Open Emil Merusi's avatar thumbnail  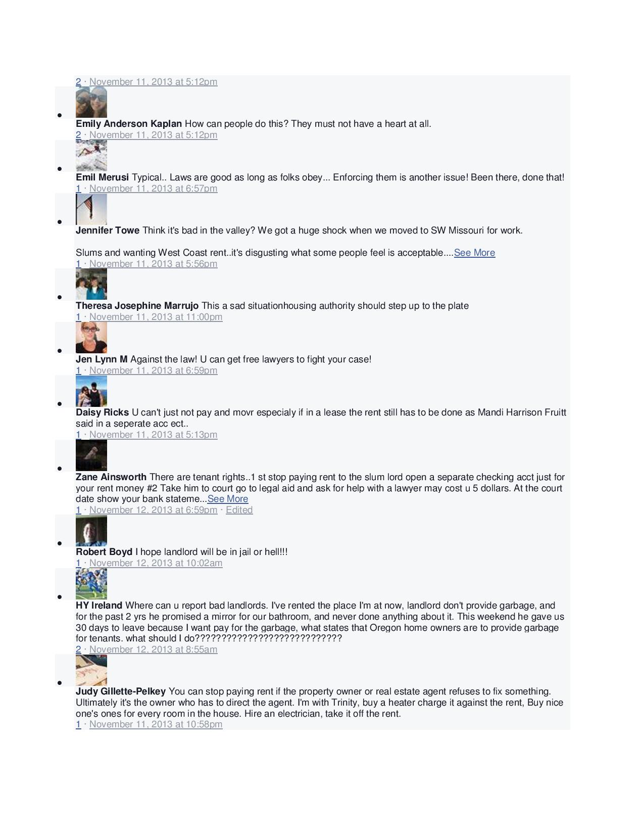click(x=91, y=156)
